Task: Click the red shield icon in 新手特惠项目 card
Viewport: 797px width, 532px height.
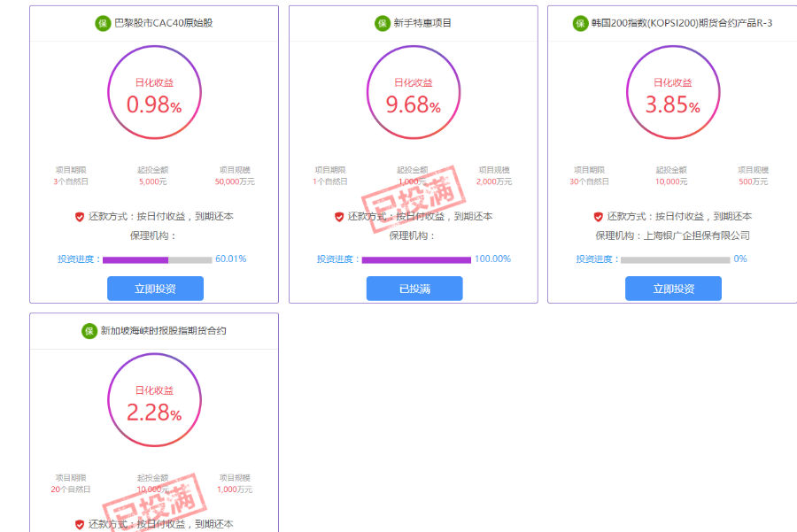Action: pyautogui.click(x=339, y=217)
